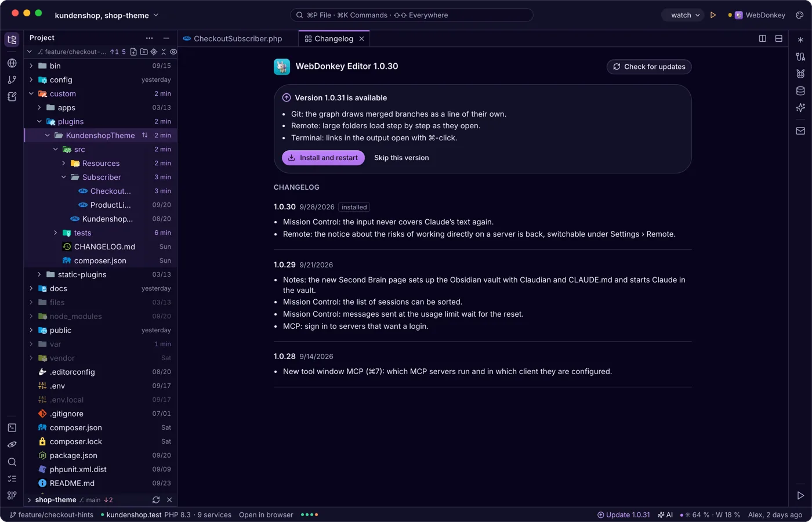This screenshot has height=522, width=812.
Task: Click Skip this version
Action: pyautogui.click(x=401, y=158)
